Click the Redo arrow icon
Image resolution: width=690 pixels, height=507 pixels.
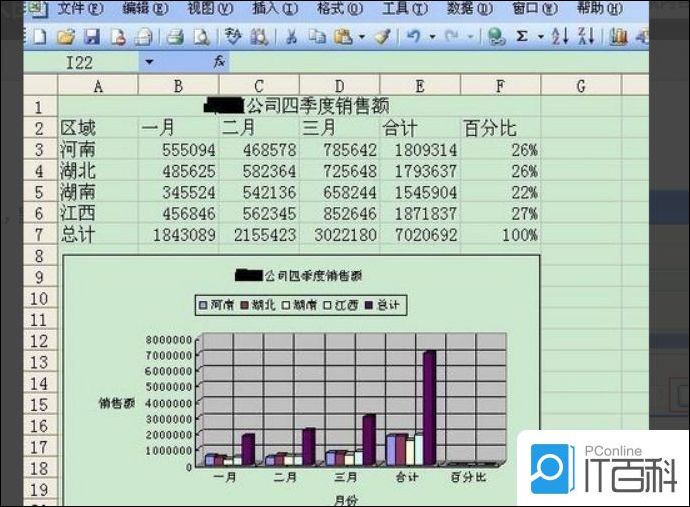[x=451, y=37]
